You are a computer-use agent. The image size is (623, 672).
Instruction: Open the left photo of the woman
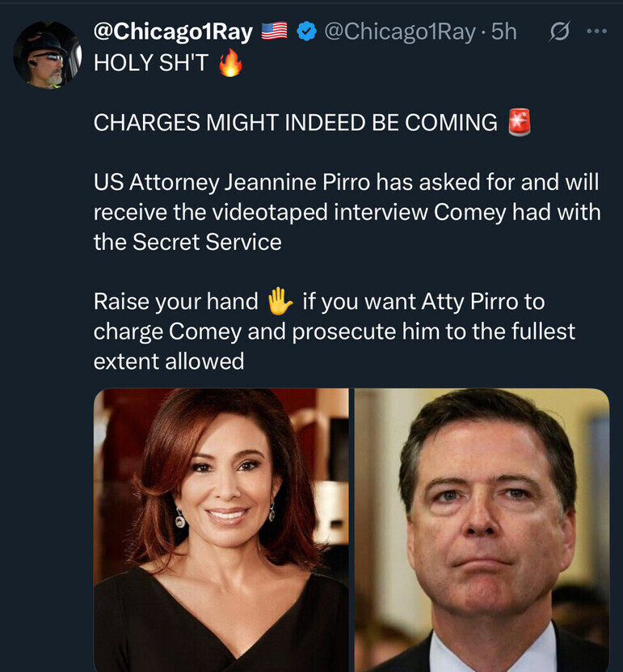coord(221,530)
